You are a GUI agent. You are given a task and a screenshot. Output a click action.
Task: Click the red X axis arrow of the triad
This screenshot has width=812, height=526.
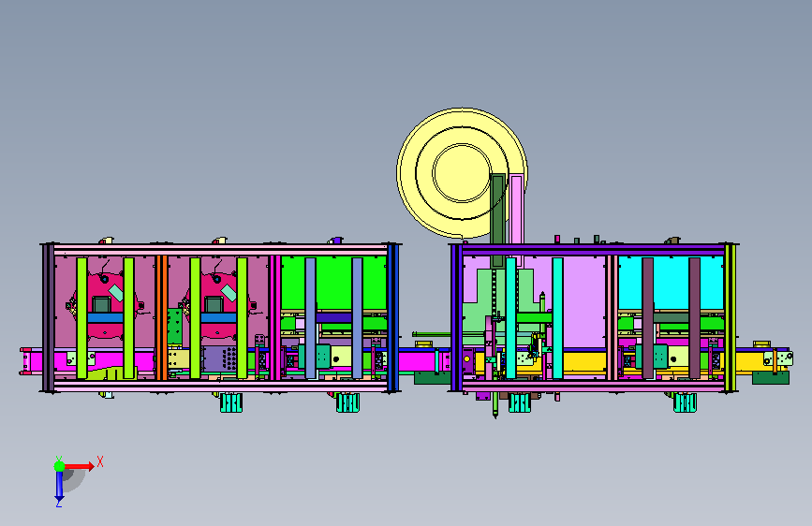coord(79,466)
